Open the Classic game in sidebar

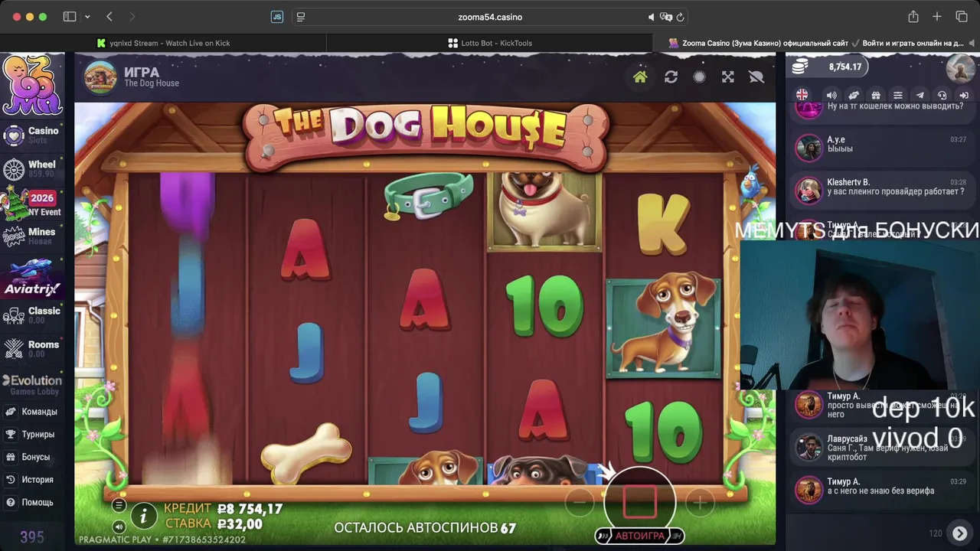31,315
